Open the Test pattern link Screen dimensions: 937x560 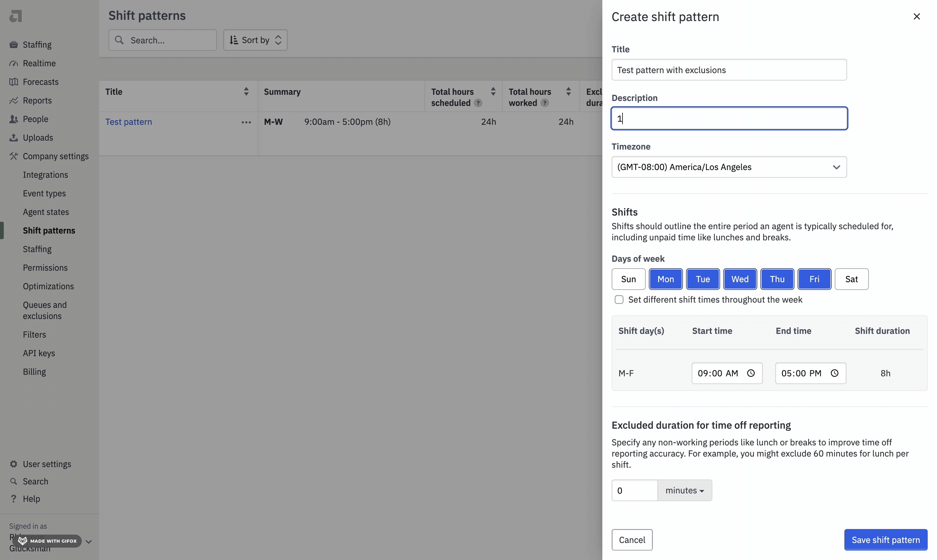click(128, 122)
